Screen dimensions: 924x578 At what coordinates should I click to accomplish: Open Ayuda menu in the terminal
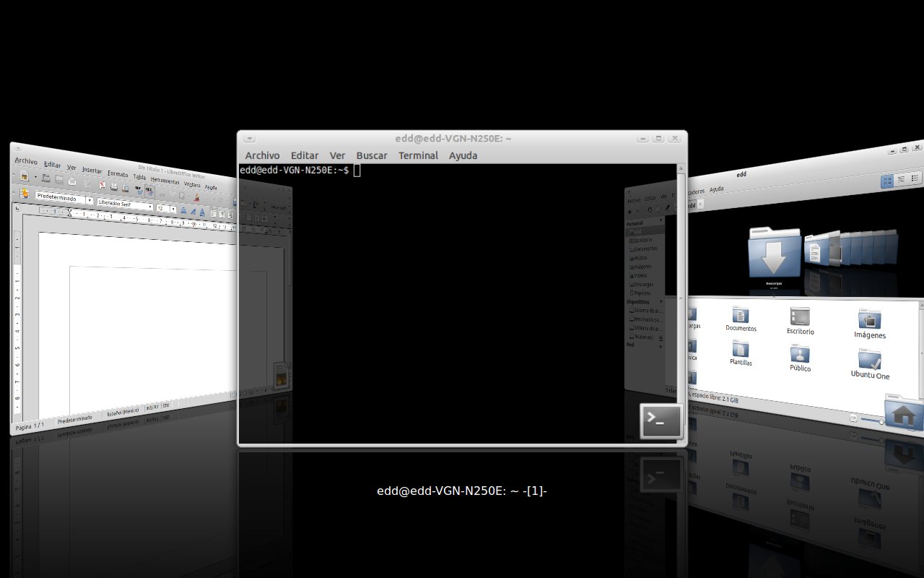pos(463,155)
